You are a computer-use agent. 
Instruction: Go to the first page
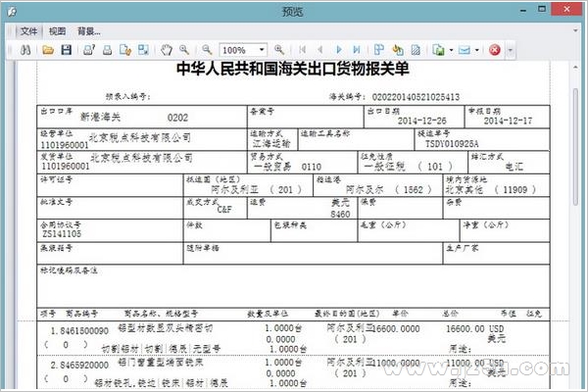302,50
